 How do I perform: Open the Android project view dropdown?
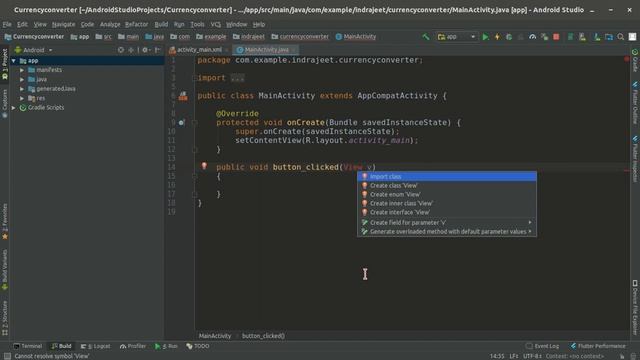(x=33, y=50)
